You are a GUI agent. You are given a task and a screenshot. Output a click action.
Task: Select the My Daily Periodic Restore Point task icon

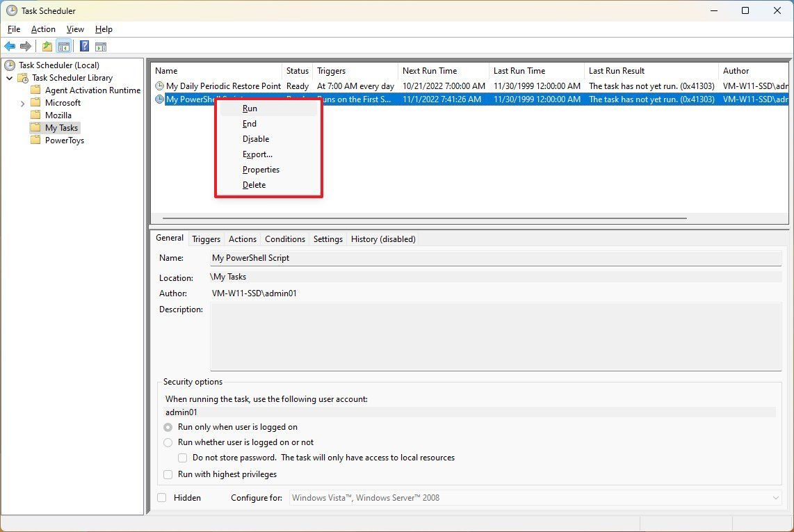159,86
